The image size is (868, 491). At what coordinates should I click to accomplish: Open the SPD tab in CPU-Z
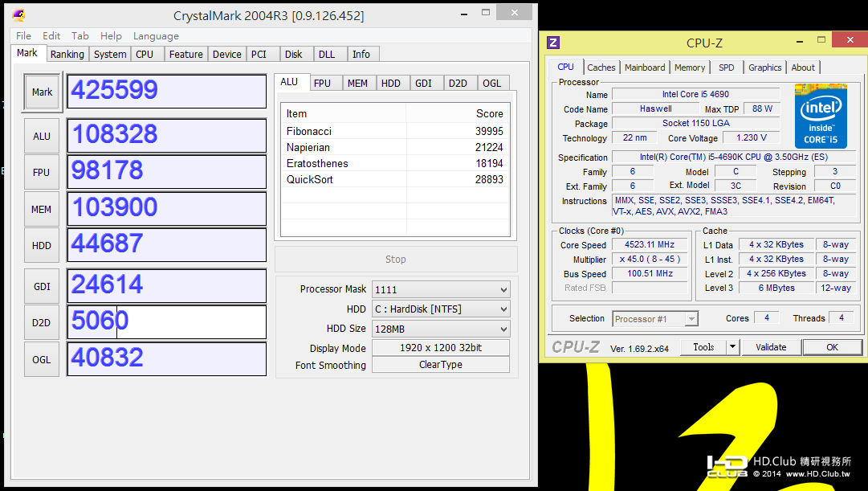click(x=727, y=68)
